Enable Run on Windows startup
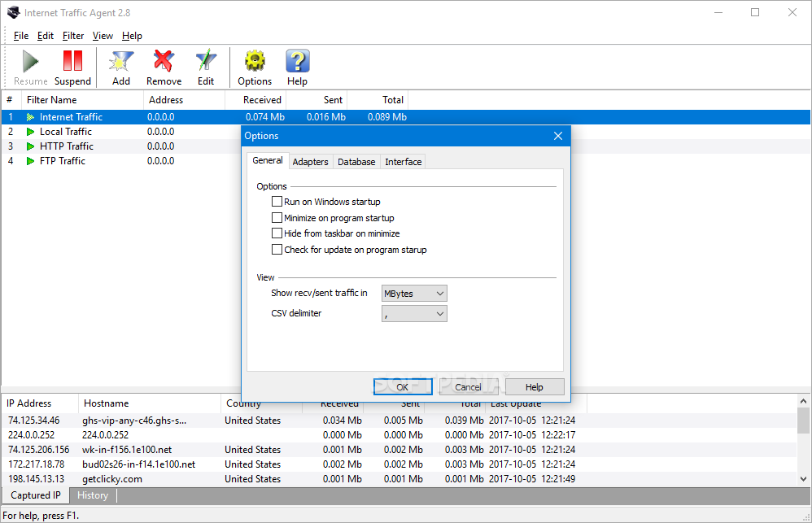The image size is (812, 523). [x=277, y=202]
